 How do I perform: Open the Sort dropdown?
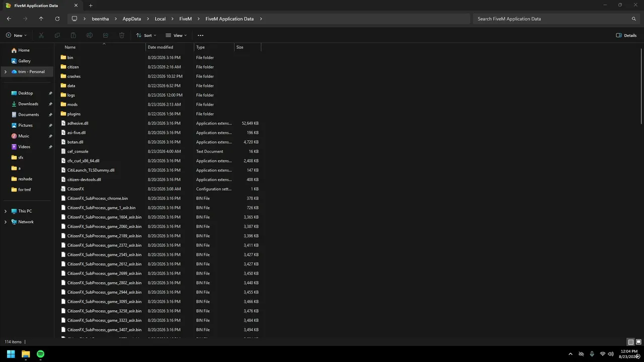(x=146, y=35)
